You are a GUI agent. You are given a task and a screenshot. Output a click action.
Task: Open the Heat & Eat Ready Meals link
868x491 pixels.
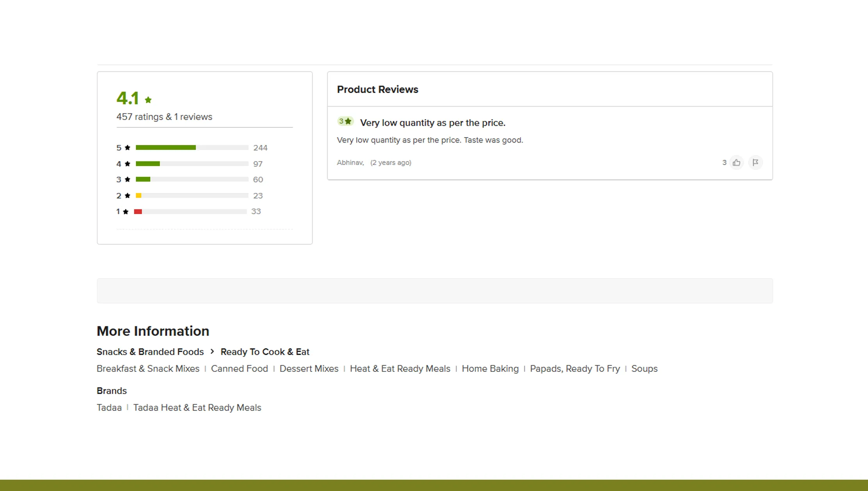pyautogui.click(x=401, y=368)
